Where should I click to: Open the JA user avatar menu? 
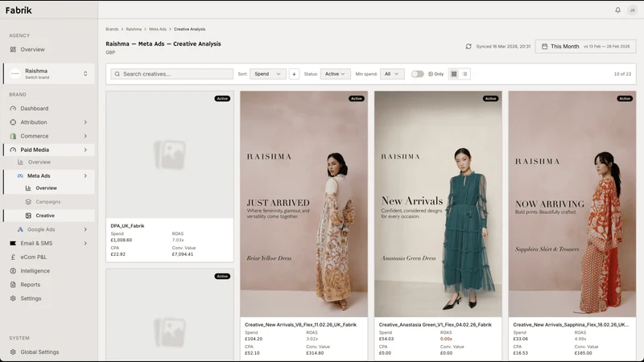632,10
